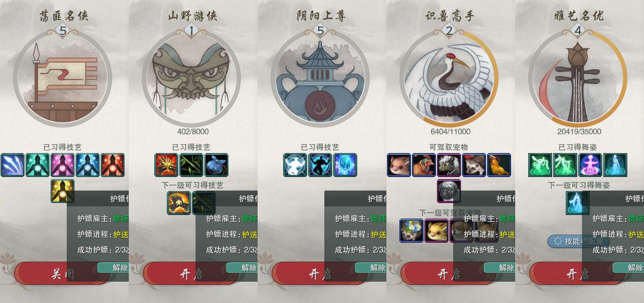Screen dimensions: 644x303
Task: Click the purple meditating dance icon under 雅艺名优
Action: click(590, 165)
